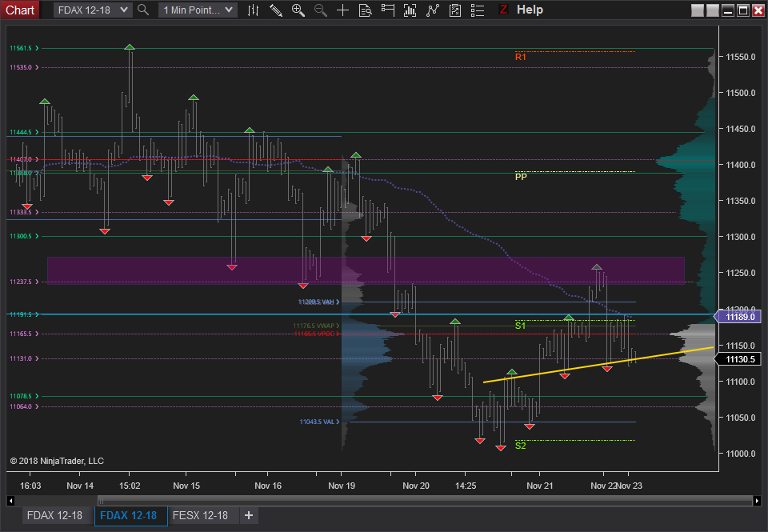Click the 11064.0 level label

[21, 406]
